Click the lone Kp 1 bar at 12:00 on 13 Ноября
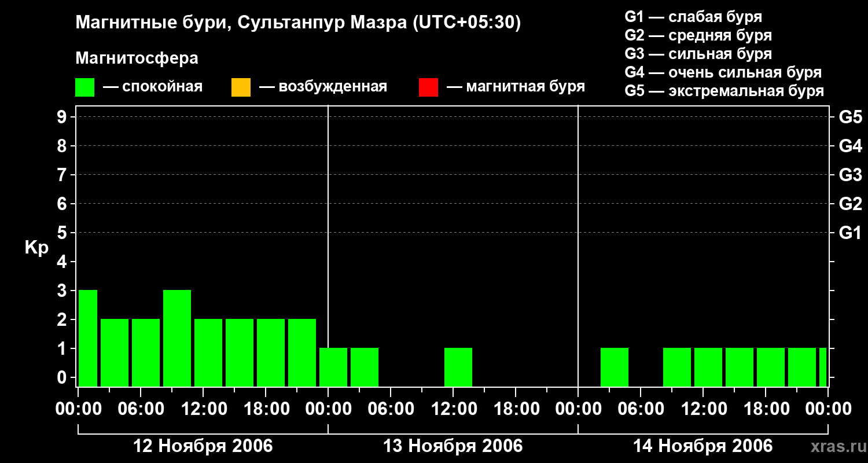This screenshot has height=463, width=868. pyautogui.click(x=458, y=367)
